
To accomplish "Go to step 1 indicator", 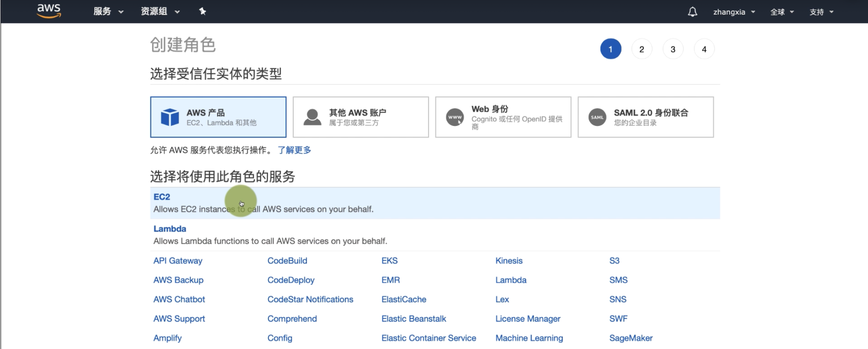I will [611, 49].
